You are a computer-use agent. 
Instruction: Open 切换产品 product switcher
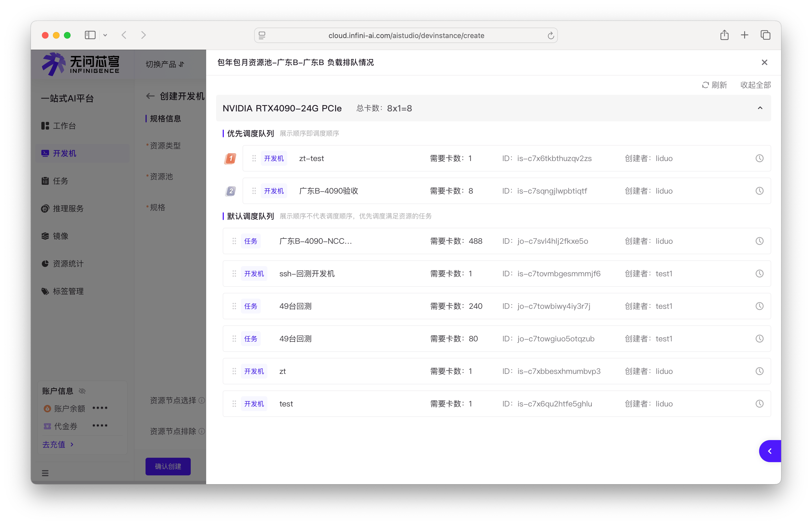tap(165, 64)
